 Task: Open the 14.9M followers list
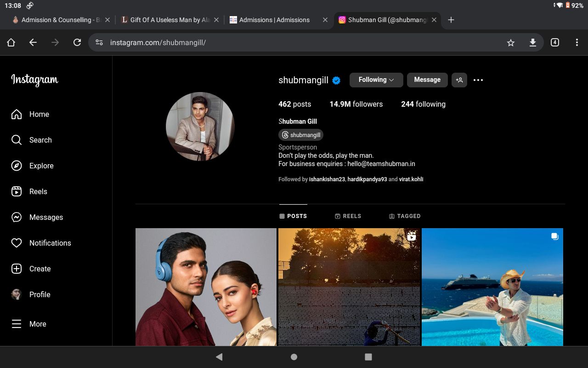356,104
